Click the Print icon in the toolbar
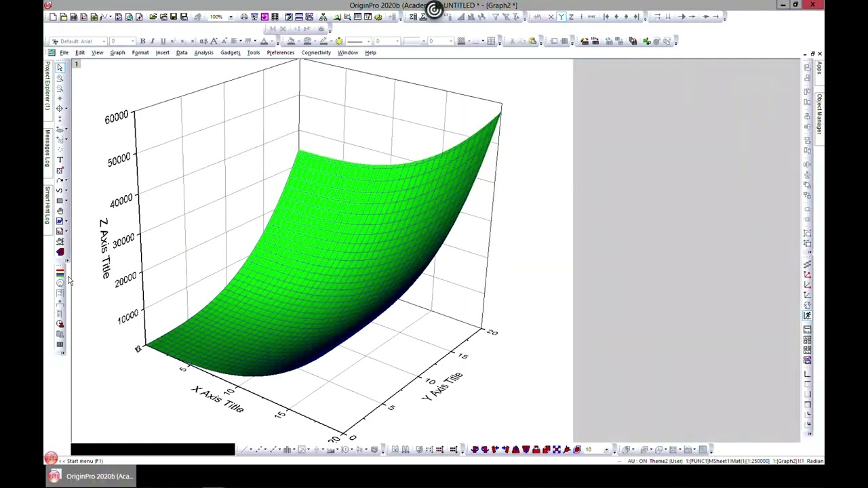 pos(244,17)
